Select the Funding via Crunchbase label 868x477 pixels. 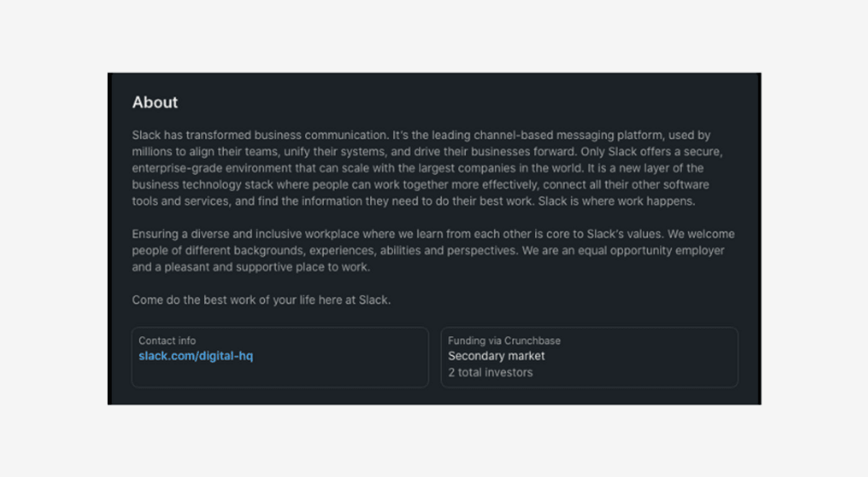point(504,341)
